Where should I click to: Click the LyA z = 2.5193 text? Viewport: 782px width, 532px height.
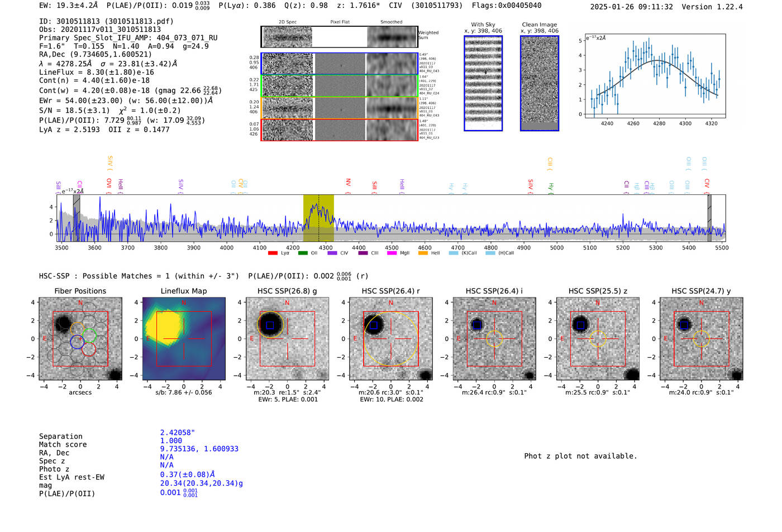[x=69, y=130]
